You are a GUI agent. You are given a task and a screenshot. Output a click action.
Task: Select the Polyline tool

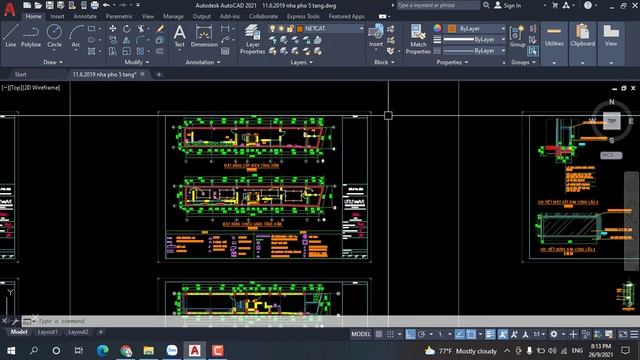31,36
